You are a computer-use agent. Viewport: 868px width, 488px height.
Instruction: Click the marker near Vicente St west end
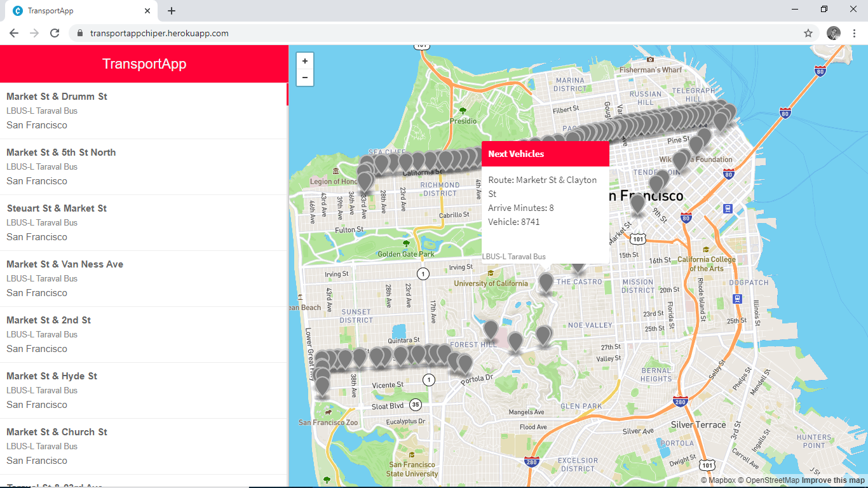tap(323, 385)
